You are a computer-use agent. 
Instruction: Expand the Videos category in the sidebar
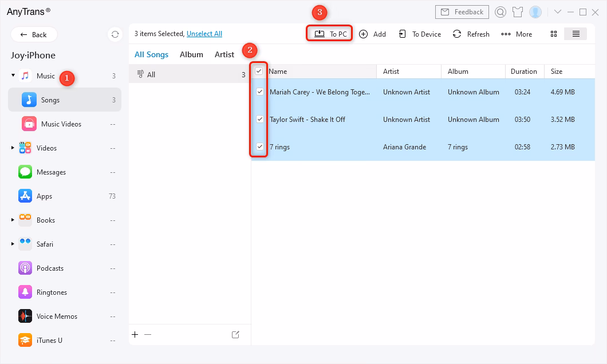pyautogui.click(x=13, y=148)
